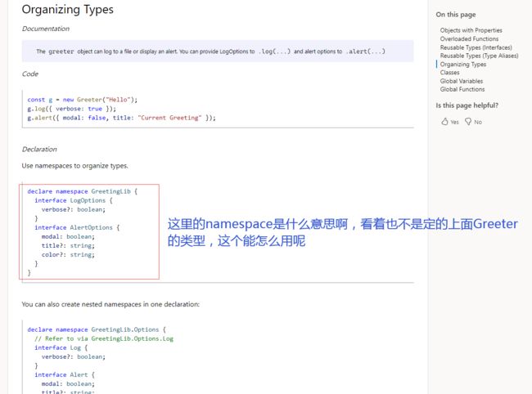
Task: Go to Reusable Types (Type Aliases) section
Action: click(x=479, y=56)
